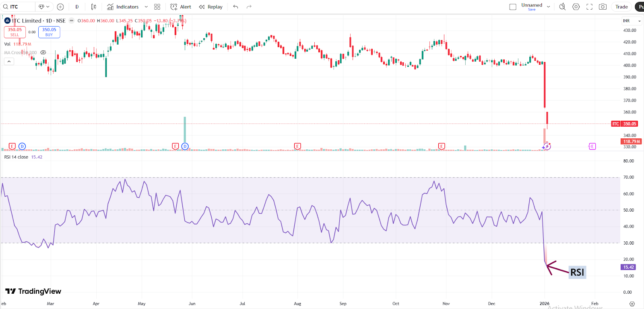Click the purple 15.42 RSI value label

pos(628,267)
